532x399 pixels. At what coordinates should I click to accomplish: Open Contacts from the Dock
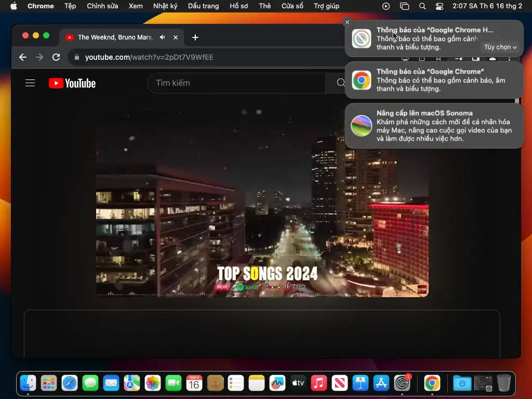click(x=215, y=383)
